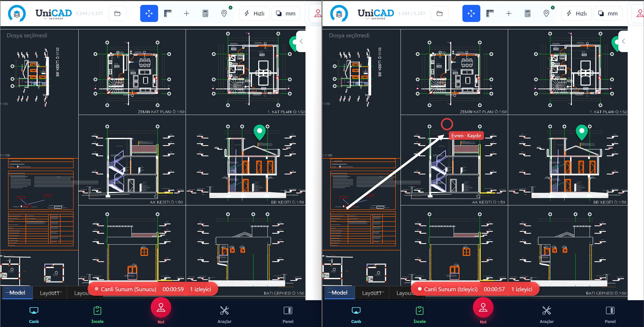Image resolution: width=644 pixels, height=327 pixels.
Task: Switch to Model tab in left window
Action: pyautogui.click(x=17, y=293)
